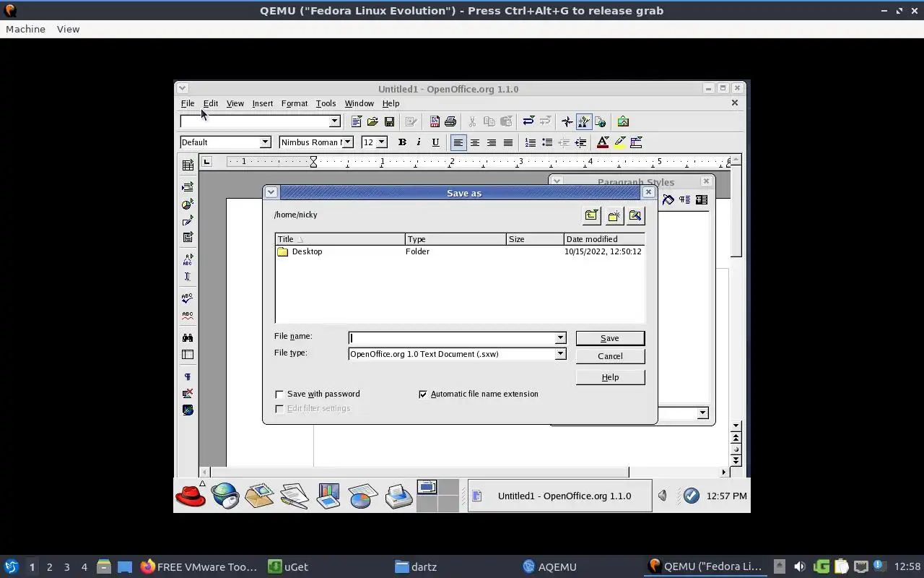
Task: Click the File name input field
Action: [x=452, y=338]
